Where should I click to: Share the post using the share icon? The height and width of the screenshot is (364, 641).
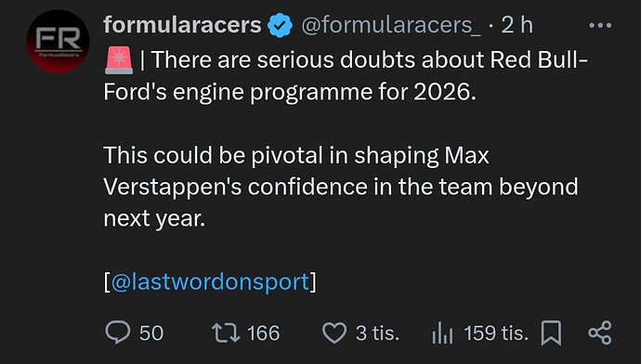(x=600, y=332)
